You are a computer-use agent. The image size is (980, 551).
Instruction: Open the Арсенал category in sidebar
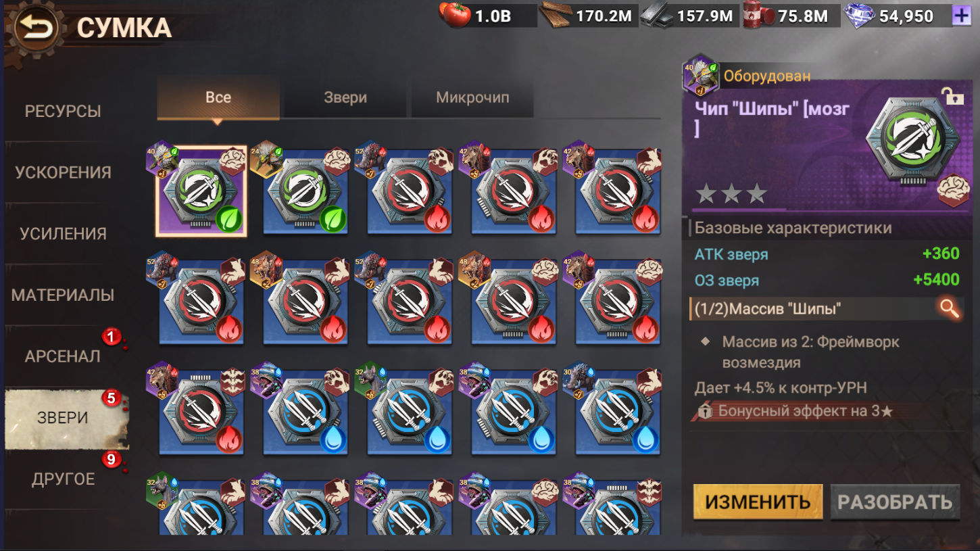63,356
